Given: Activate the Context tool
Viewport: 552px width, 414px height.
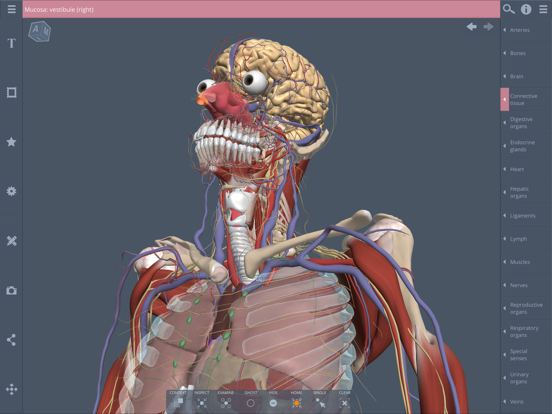Looking at the screenshot, I should 178,400.
